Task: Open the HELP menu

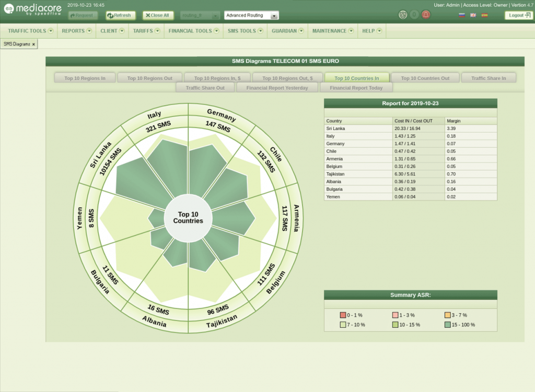Action: [x=372, y=31]
